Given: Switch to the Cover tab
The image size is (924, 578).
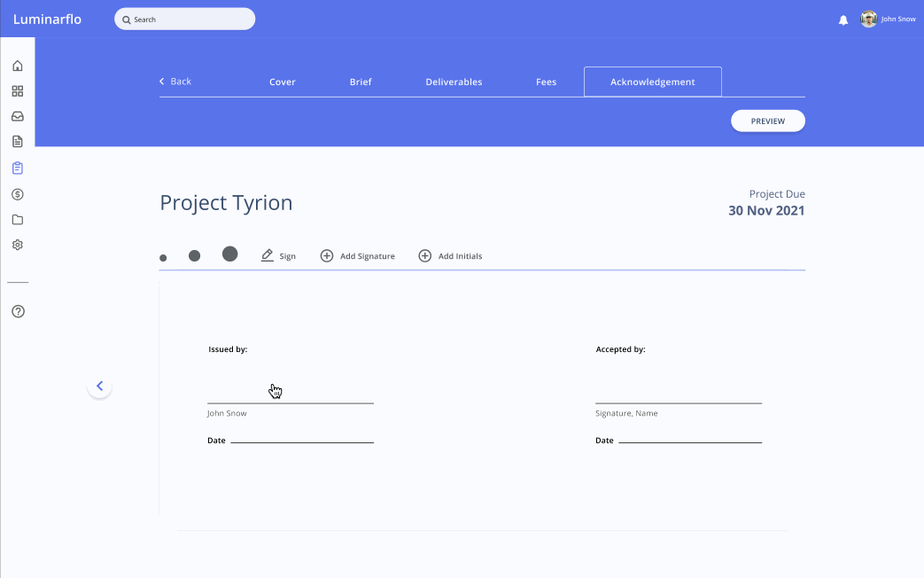Looking at the screenshot, I should click(x=283, y=82).
